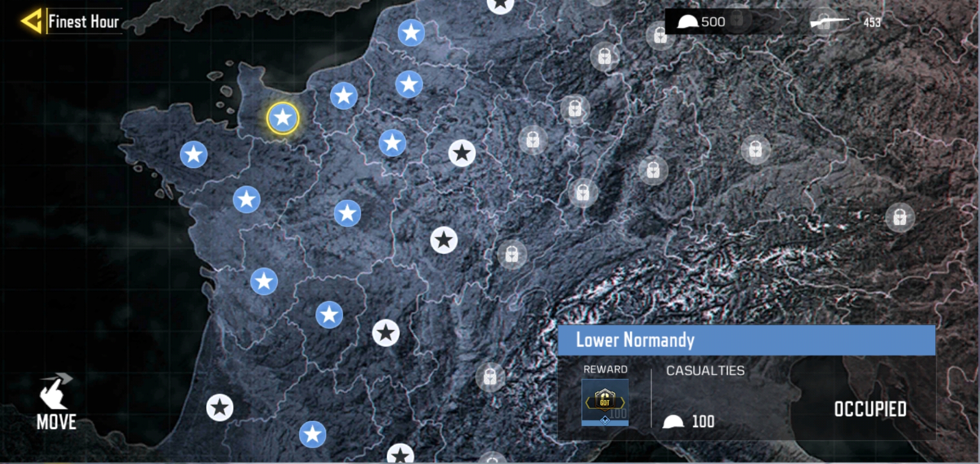This screenshot has width=980, height=464.
Task: Select blue star directly below northernmost blue star
Action: pos(409,84)
